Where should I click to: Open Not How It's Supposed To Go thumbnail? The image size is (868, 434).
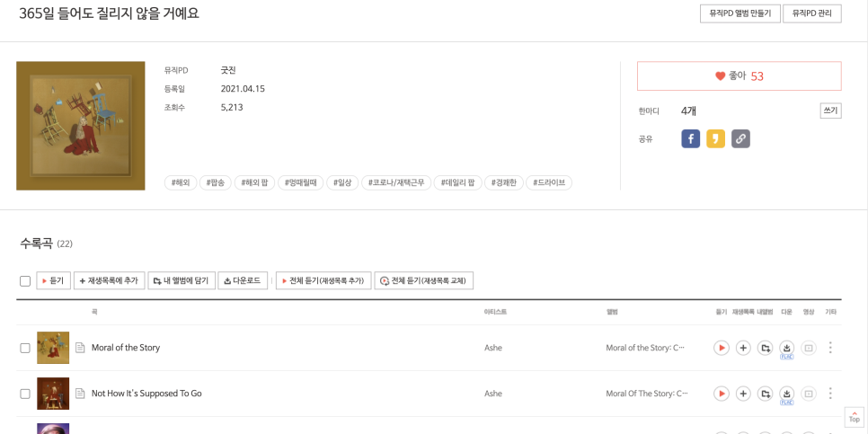click(53, 394)
